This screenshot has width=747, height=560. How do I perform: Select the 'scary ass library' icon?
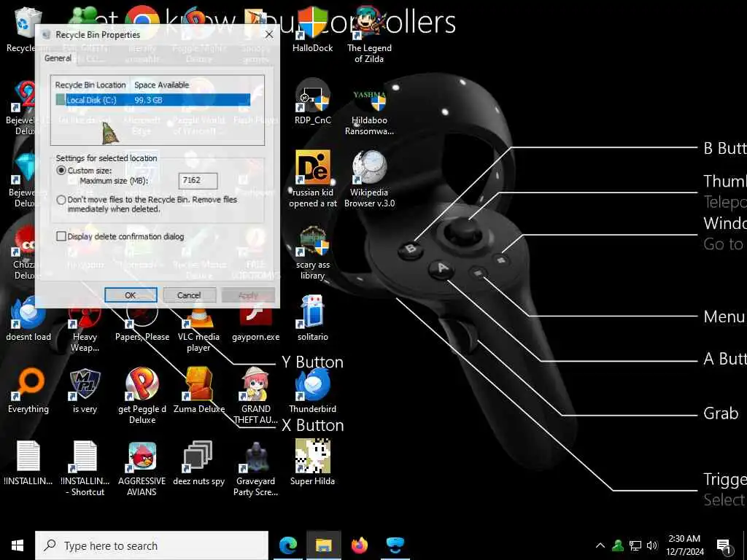coord(312,252)
